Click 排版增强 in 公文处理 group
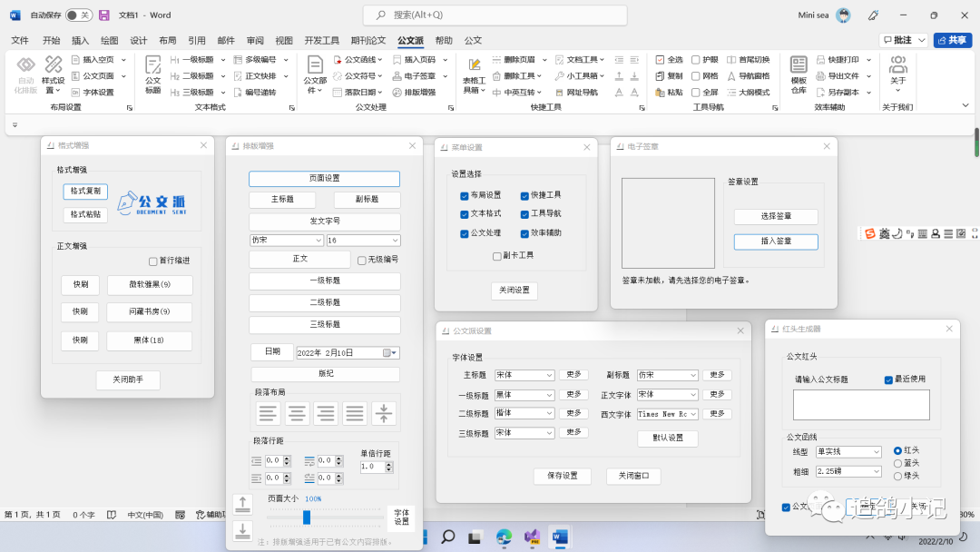Viewport: 980px width, 552px height. (414, 92)
